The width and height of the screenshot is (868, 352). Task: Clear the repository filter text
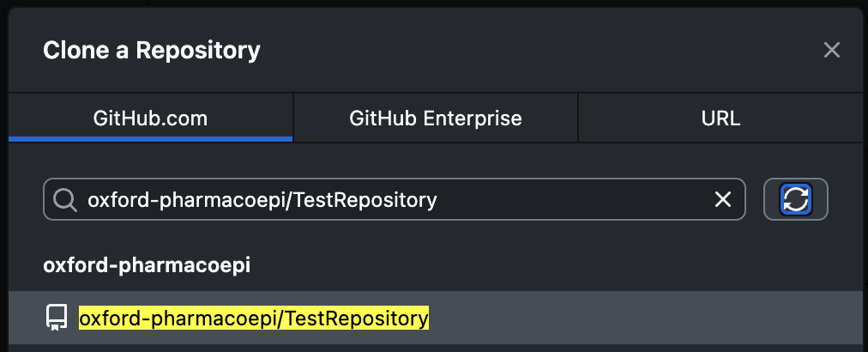click(x=723, y=200)
